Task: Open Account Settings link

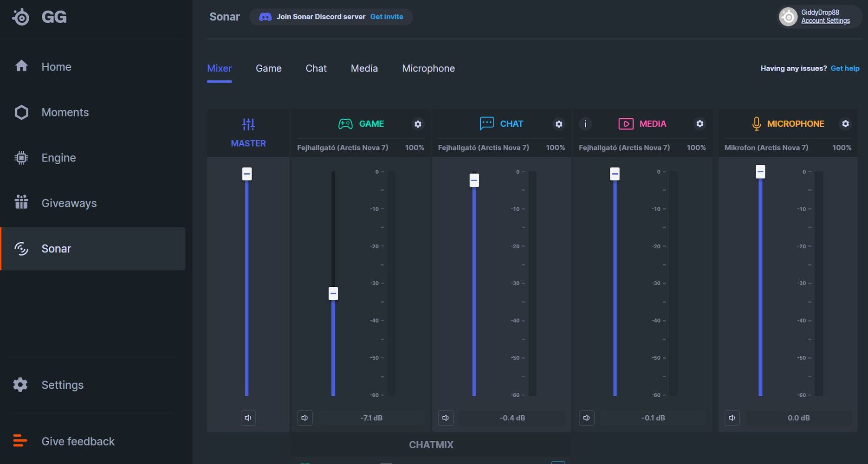Action: (825, 21)
